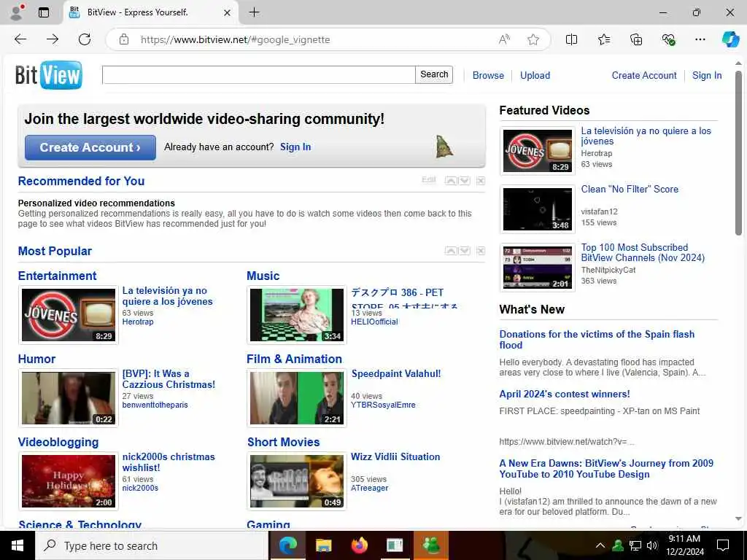Image resolution: width=747 pixels, height=560 pixels.
Task: Click the Search button
Action: (x=434, y=75)
